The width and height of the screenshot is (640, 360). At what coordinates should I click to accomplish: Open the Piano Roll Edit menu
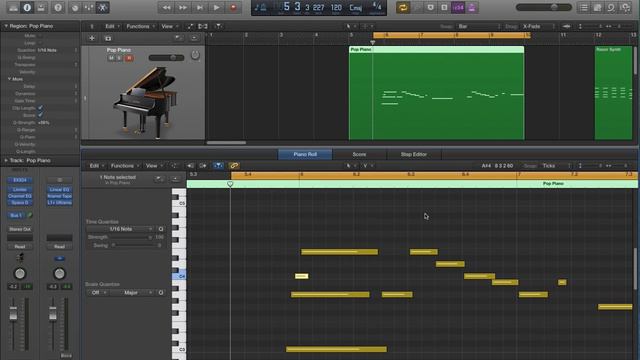pos(97,166)
